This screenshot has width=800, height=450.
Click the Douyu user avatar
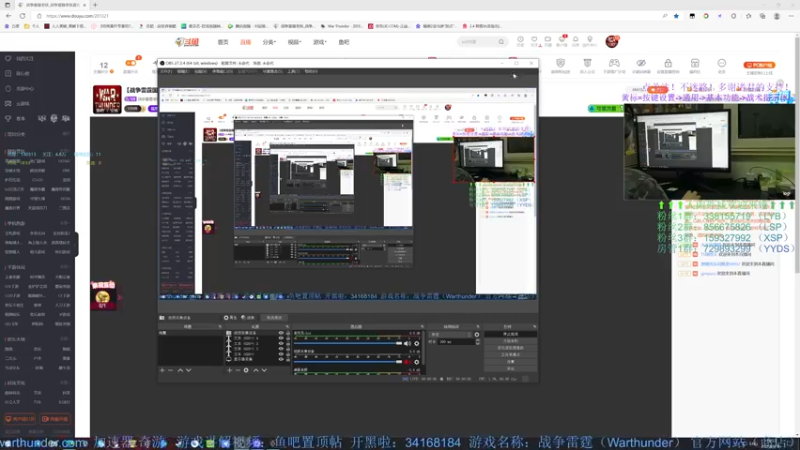pyautogui.click(x=612, y=41)
